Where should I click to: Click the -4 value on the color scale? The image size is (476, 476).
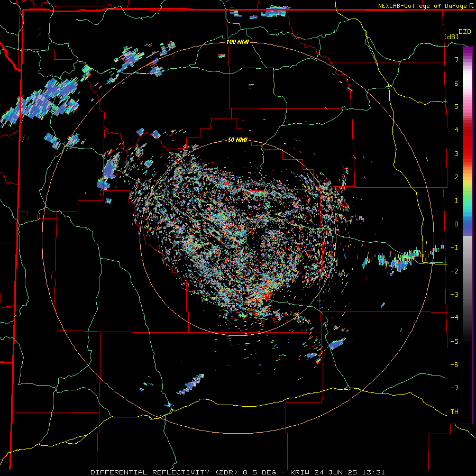point(454,318)
